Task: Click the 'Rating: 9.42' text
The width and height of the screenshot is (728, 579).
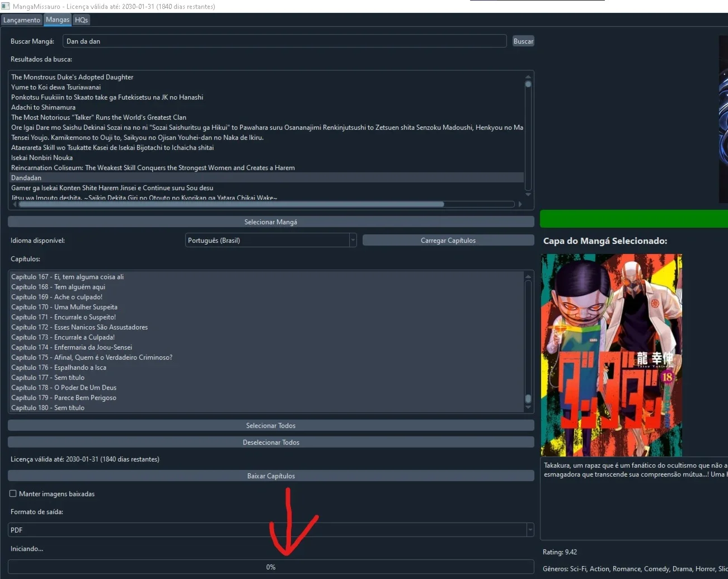Action: tap(560, 552)
